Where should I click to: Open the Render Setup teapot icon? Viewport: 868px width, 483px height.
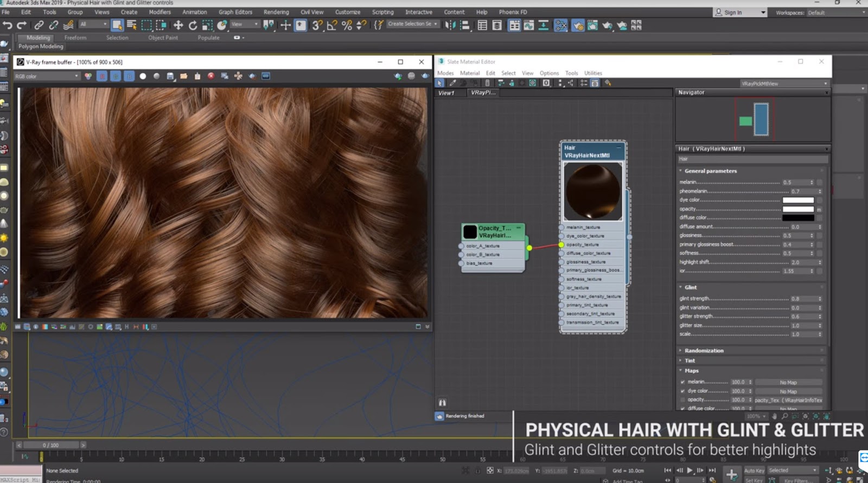[578, 25]
